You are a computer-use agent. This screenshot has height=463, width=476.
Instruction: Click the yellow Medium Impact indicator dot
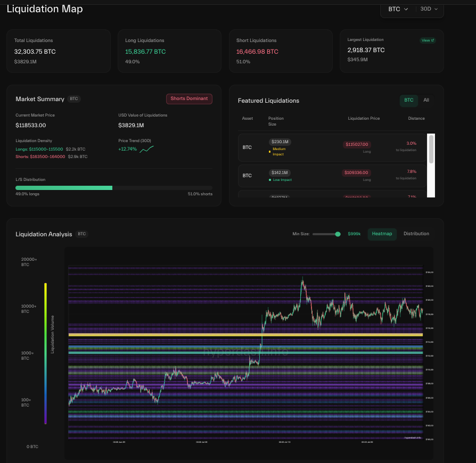(x=269, y=152)
